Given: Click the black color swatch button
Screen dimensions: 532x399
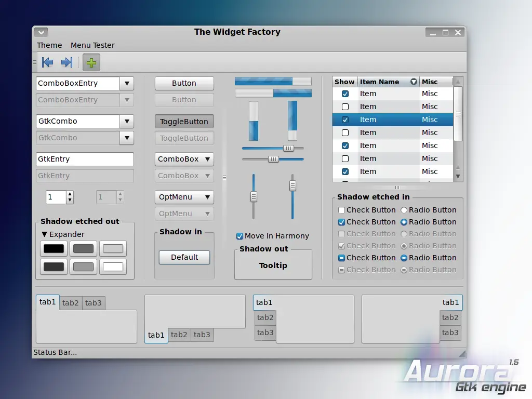Looking at the screenshot, I should point(54,249).
